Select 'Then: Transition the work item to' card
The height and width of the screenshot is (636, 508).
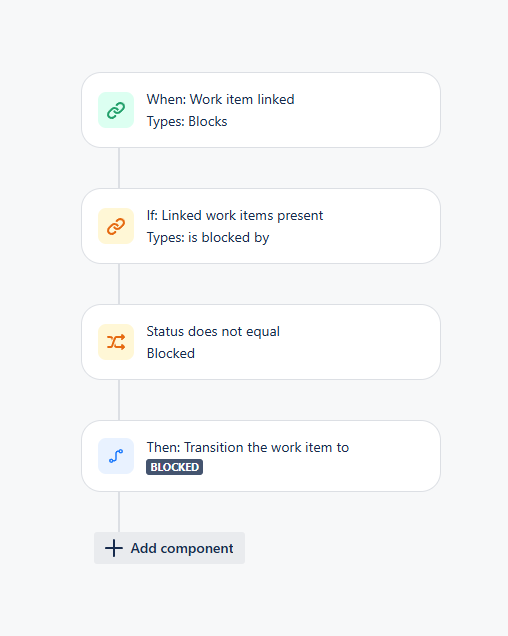(261, 456)
